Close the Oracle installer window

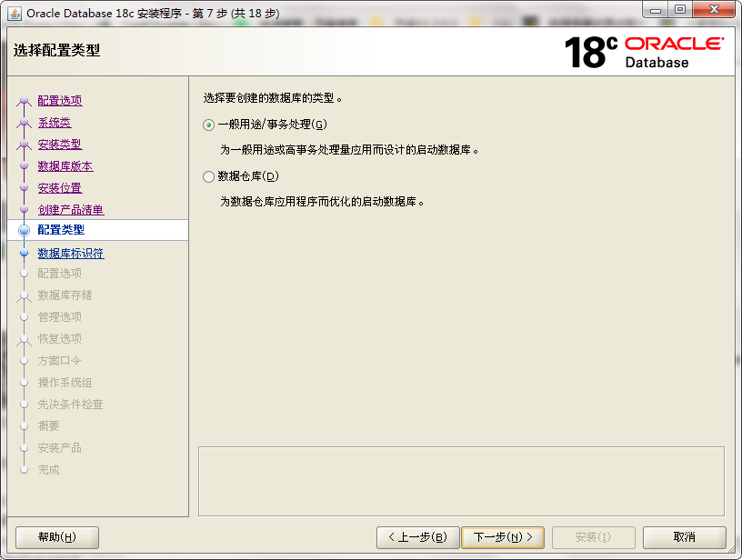point(714,10)
